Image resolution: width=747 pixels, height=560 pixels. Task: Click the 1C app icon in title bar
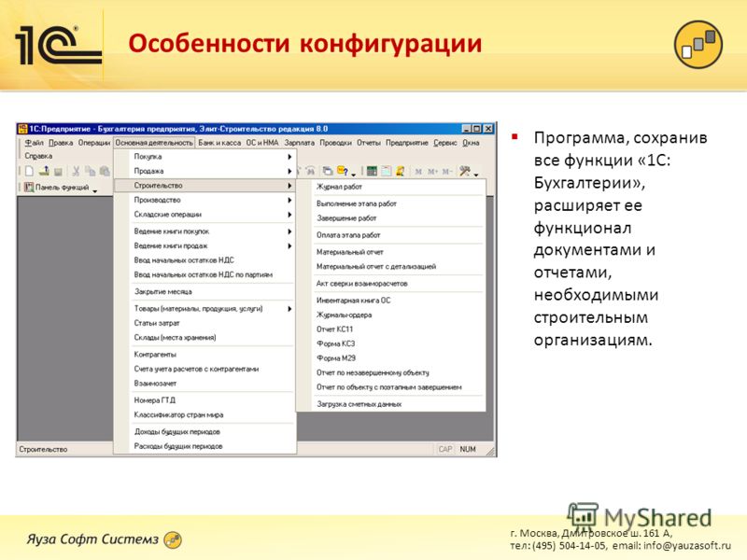22,129
